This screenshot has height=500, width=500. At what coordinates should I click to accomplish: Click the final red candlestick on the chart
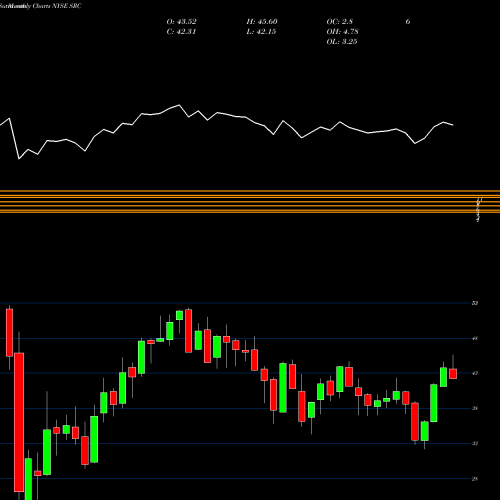pos(453,374)
